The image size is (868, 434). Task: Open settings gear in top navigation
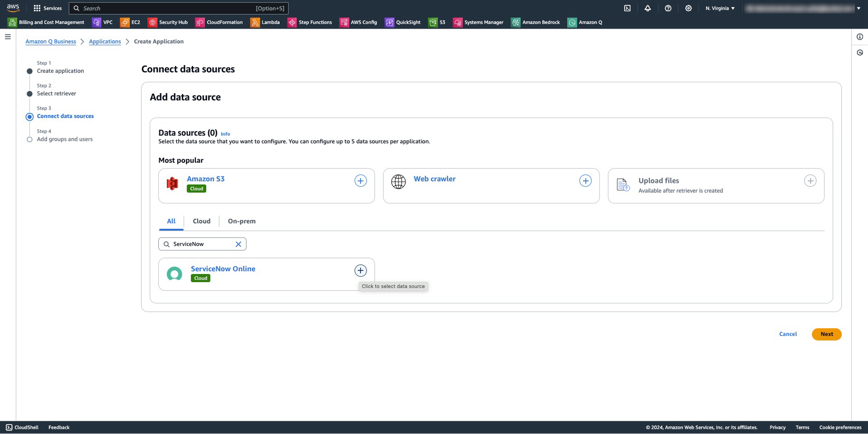[x=688, y=8]
